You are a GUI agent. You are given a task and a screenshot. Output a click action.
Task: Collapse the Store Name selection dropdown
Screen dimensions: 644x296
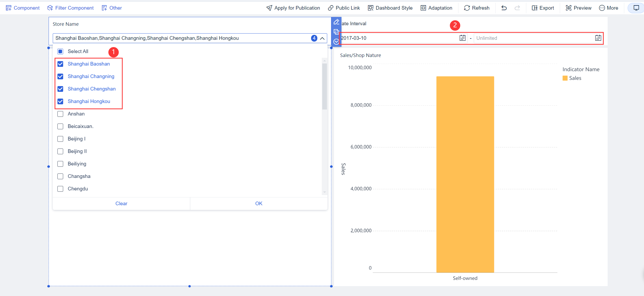click(322, 38)
